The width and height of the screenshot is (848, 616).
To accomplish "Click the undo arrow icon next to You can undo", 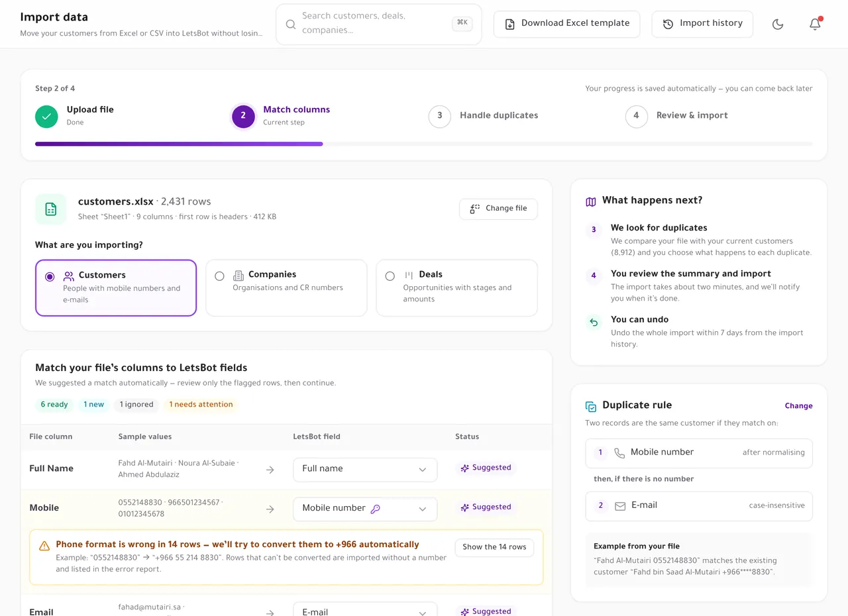I will (594, 323).
